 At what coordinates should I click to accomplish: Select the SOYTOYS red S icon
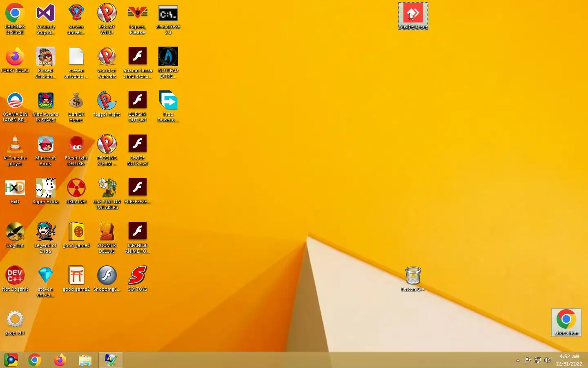[138, 278]
